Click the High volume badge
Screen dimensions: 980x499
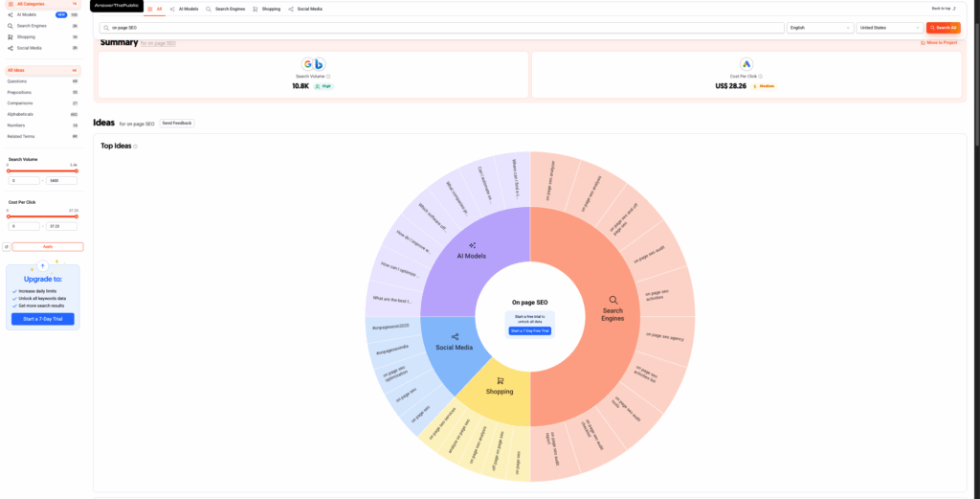pos(323,86)
